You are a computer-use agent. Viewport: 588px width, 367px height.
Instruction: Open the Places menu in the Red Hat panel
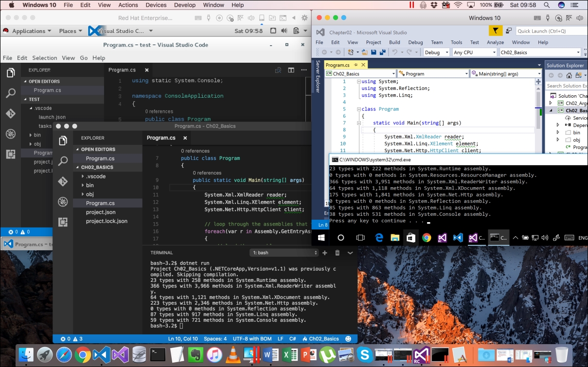click(x=71, y=31)
